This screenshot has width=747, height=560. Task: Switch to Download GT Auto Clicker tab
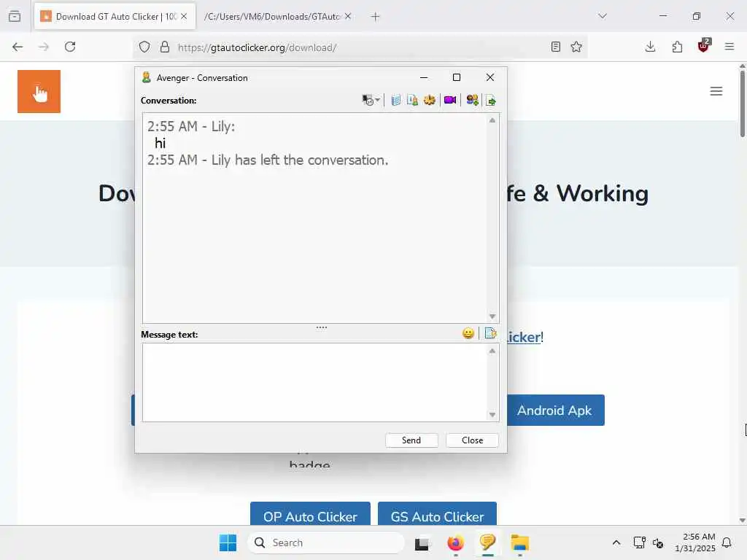tap(115, 17)
